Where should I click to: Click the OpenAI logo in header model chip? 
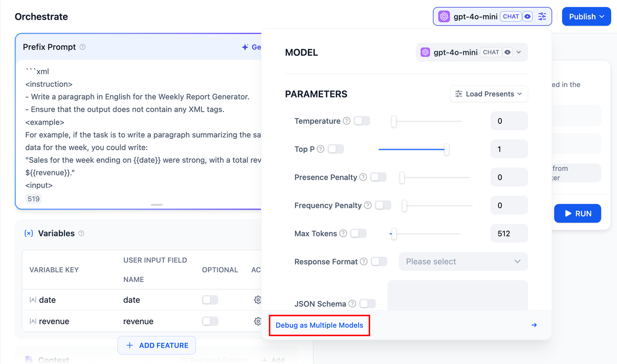click(x=444, y=16)
